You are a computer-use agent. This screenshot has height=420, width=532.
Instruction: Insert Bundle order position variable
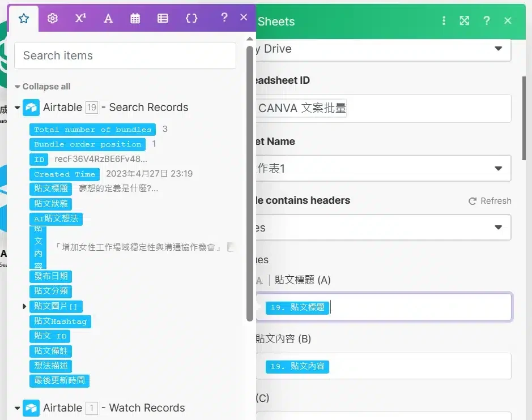click(88, 144)
